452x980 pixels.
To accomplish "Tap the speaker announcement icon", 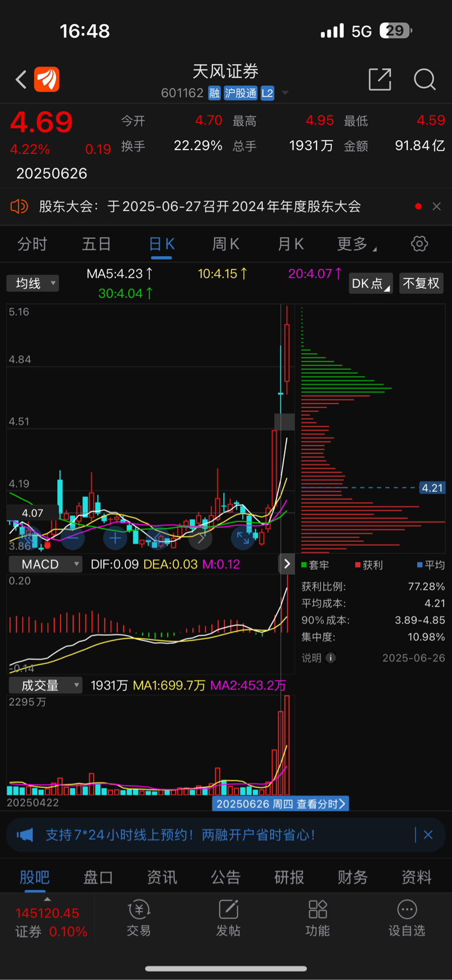I will [x=19, y=207].
